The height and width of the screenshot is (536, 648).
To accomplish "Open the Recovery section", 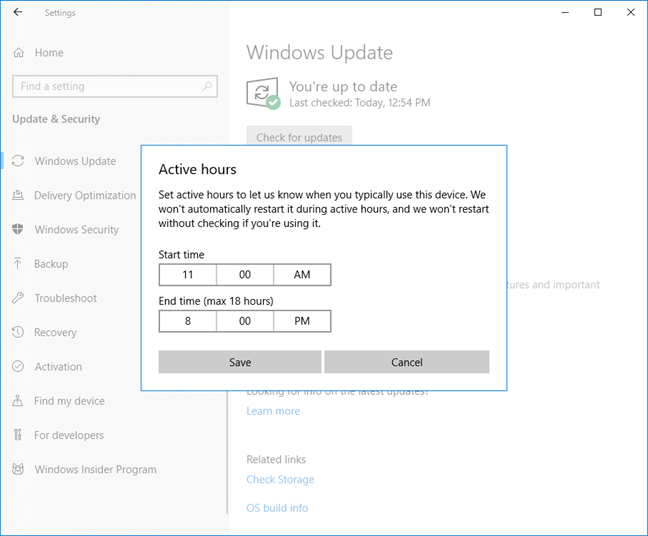I will 55,332.
